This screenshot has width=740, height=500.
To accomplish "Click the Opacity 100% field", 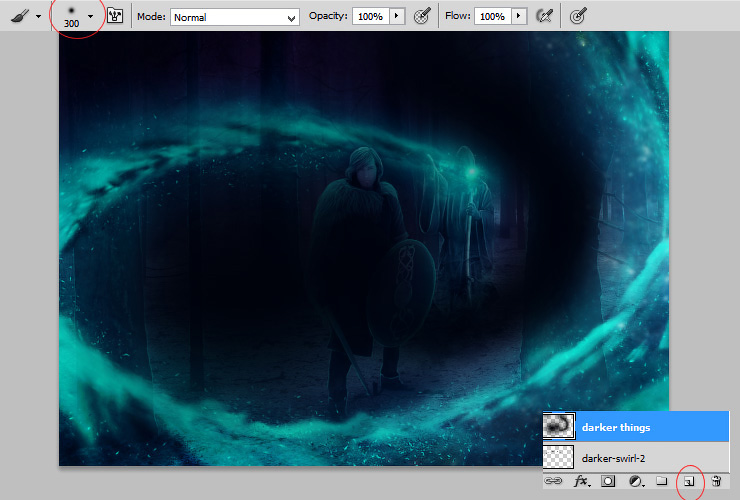I will pyautogui.click(x=370, y=17).
